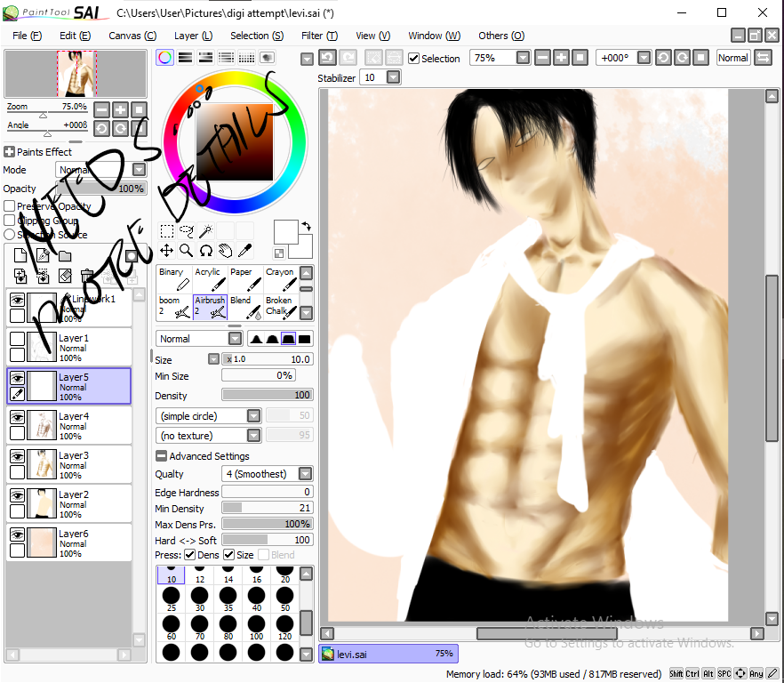This screenshot has width=784, height=683.
Task: Show the RGB slider panel
Action: pyautogui.click(x=185, y=58)
